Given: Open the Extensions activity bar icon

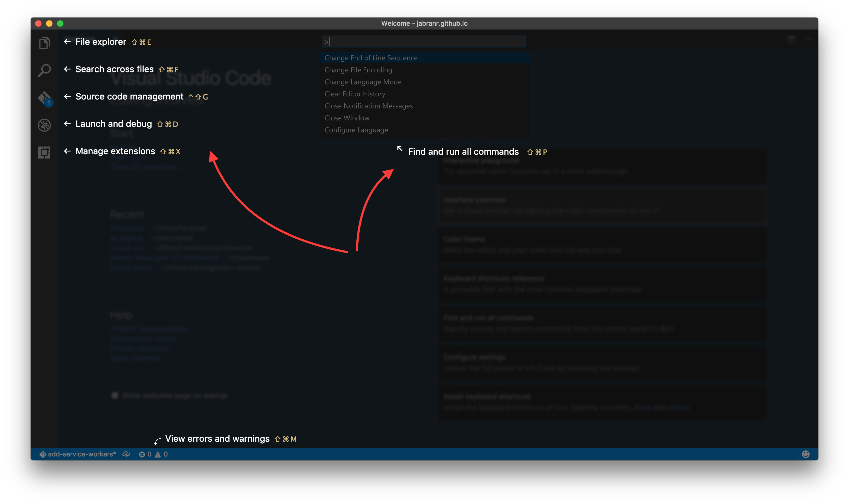Looking at the screenshot, I should [x=44, y=152].
